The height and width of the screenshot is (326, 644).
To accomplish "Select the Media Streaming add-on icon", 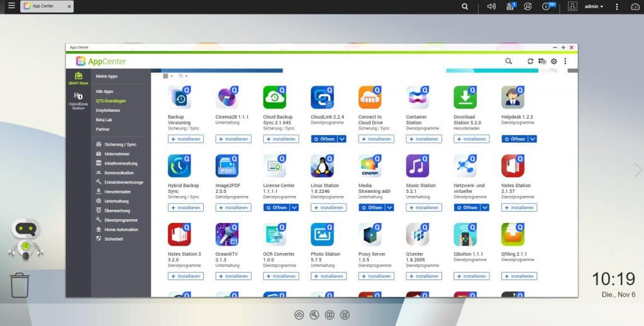I will point(370,166).
